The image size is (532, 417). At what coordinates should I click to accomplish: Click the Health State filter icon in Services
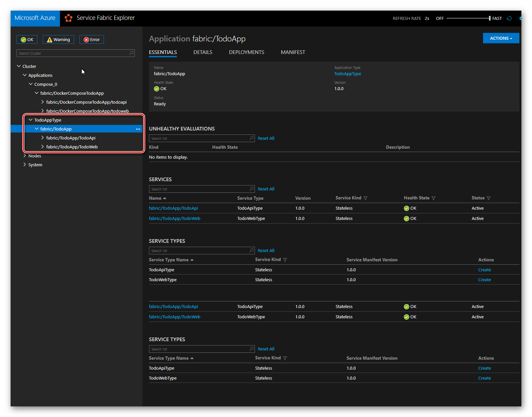click(433, 198)
